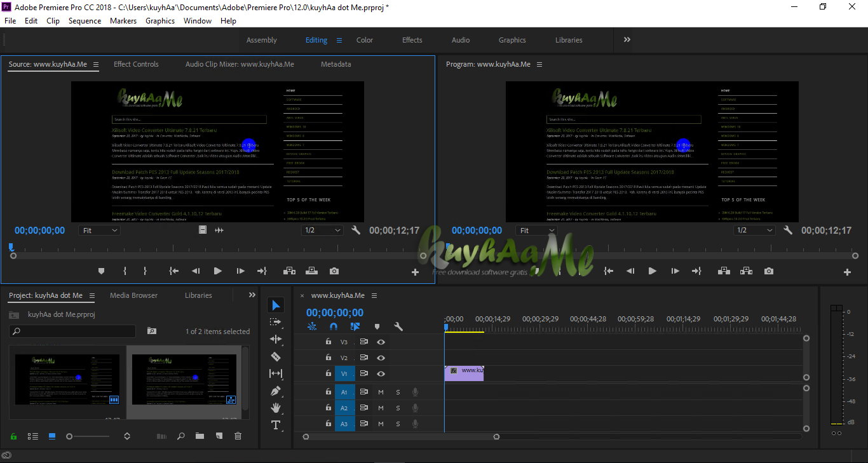Toggle V1 track output eye
Viewport: 868px width, 463px height.
[381, 373]
